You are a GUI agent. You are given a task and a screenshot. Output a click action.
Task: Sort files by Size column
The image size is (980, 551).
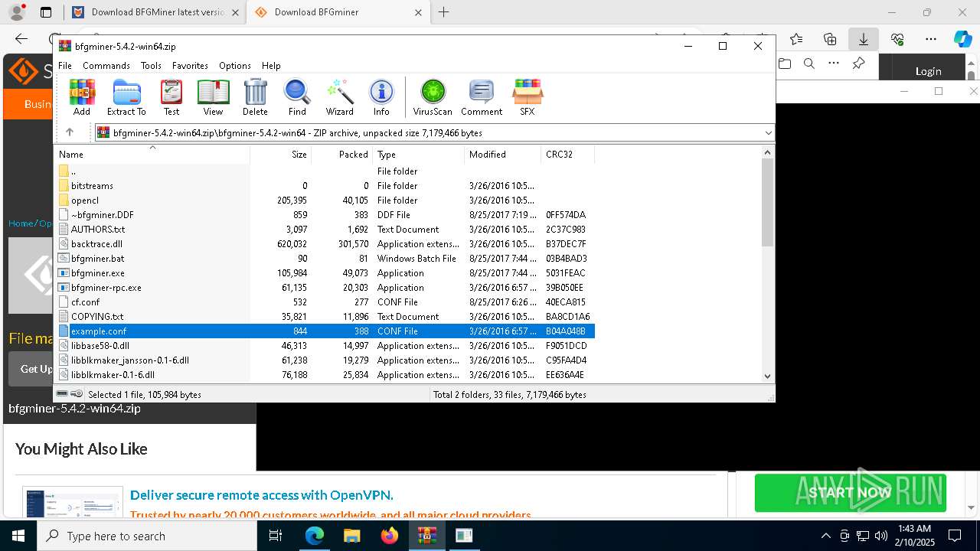[280, 154]
